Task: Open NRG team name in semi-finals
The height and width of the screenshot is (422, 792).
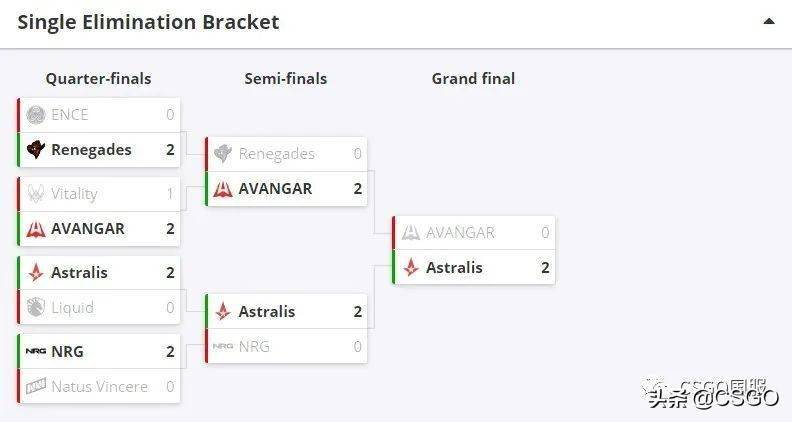Action: coord(254,347)
